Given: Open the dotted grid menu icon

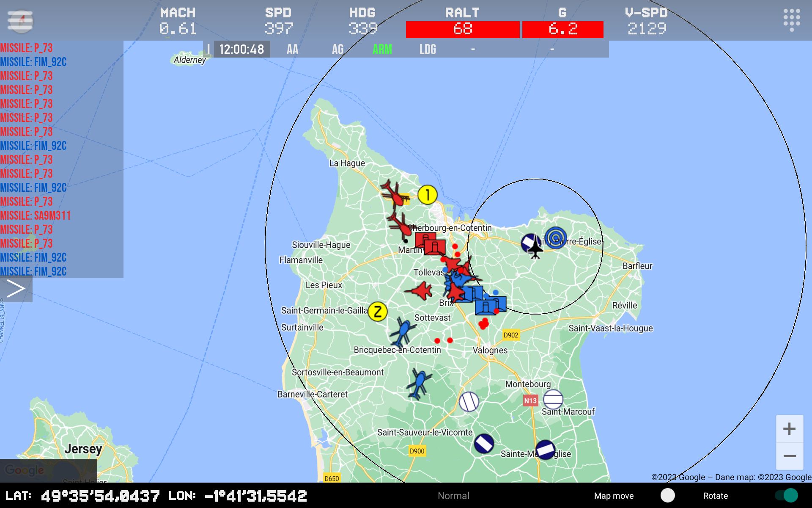Looking at the screenshot, I should tap(791, 20).
